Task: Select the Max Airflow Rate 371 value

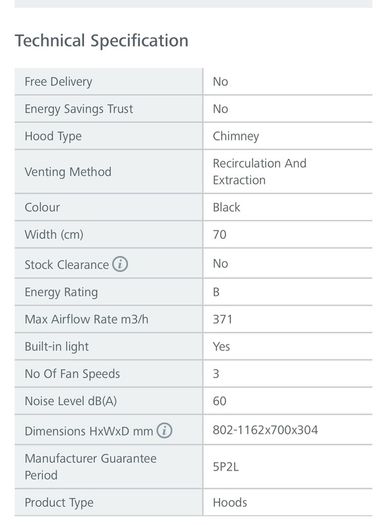Action: 222,319
